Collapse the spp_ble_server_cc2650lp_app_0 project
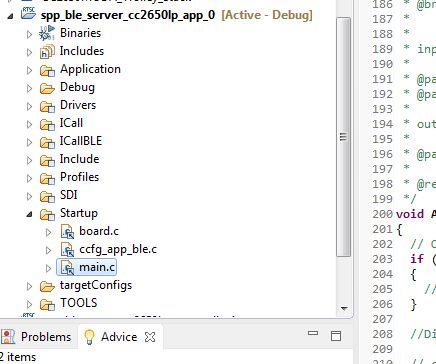 tap(10, 16)
